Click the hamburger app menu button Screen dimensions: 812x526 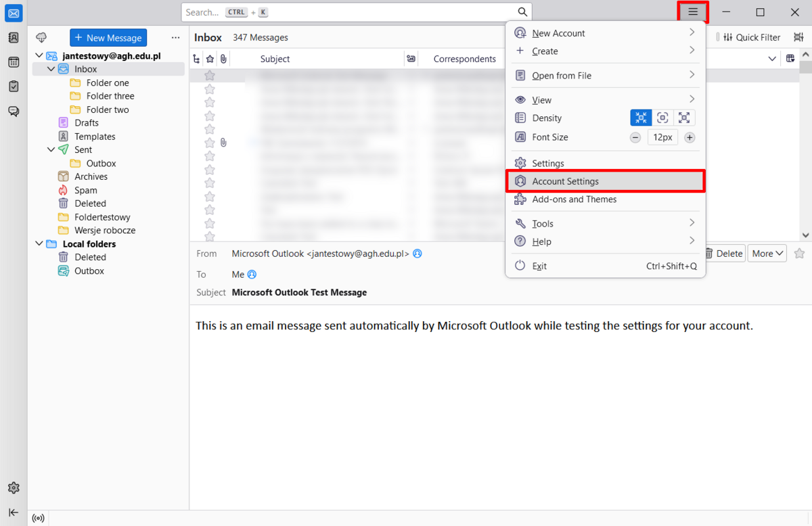pos(693,12)
